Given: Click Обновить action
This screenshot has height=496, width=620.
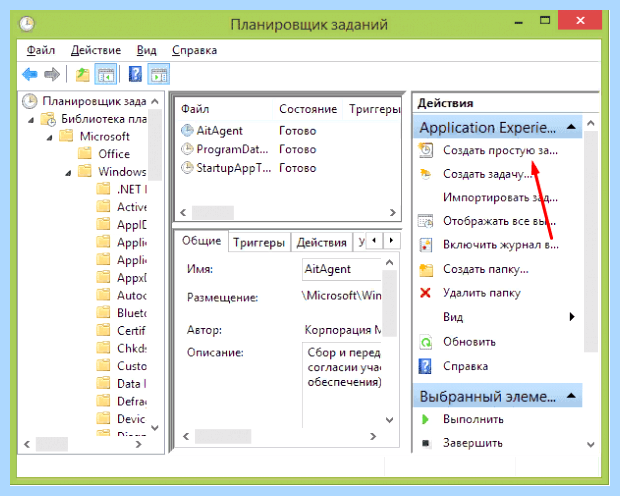Looking at the screenshot, I should pos(469,342).
